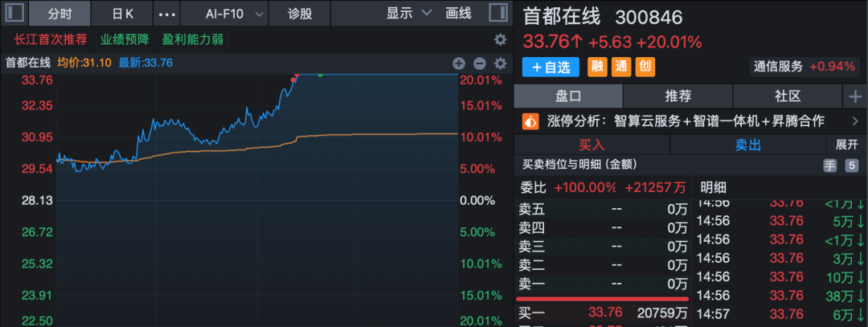Image resolution: width=868 pixels, height=327 pixels.
Task: Zoom out chart with minus icon
Action: [x=479, y=63]
